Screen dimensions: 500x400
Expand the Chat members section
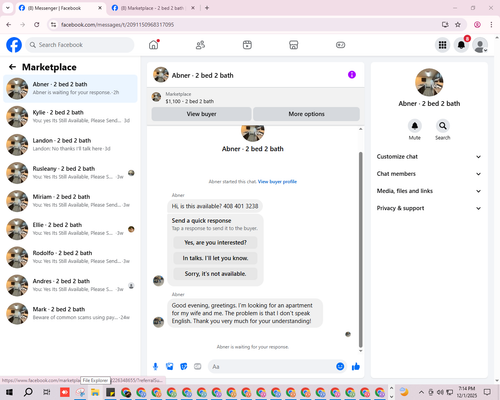(x=429, y=174)
